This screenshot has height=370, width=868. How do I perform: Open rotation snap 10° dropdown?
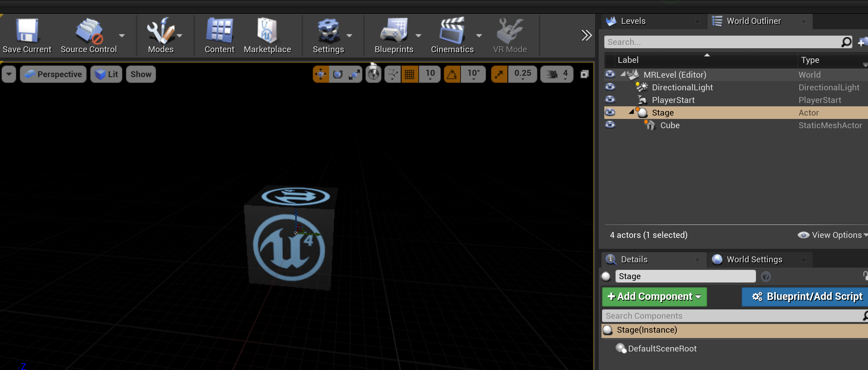pos(473,74)
